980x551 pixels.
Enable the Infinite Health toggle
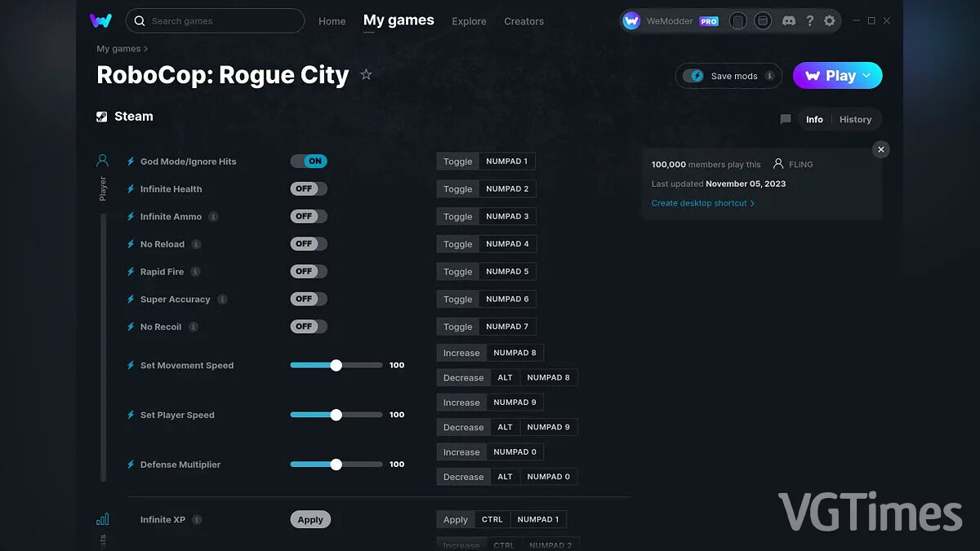point(308,189)
